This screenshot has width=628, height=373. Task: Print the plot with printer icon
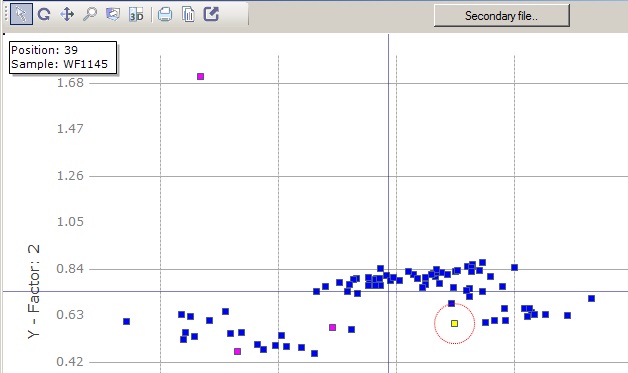[165, 15]
